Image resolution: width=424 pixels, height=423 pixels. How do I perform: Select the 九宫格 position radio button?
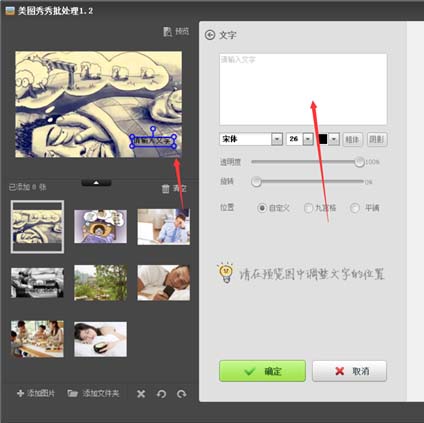coord(308,208)
